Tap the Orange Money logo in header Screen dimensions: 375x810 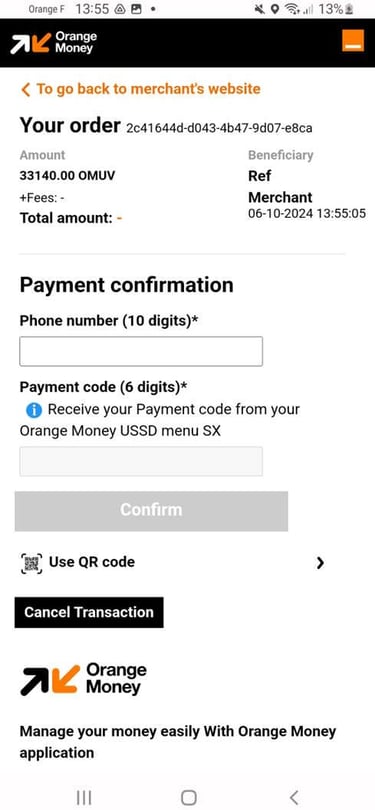coord(53,43)
